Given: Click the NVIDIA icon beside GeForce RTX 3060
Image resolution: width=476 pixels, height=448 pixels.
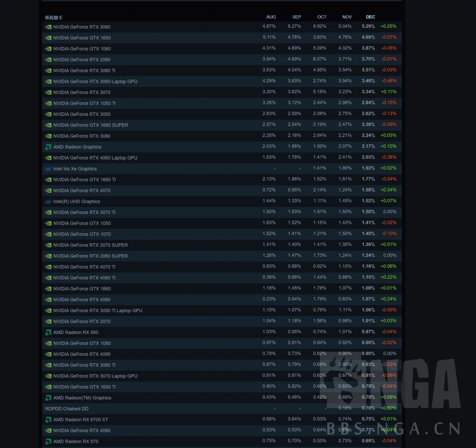Looking at the screenshot, I should (x=48, y=27).
